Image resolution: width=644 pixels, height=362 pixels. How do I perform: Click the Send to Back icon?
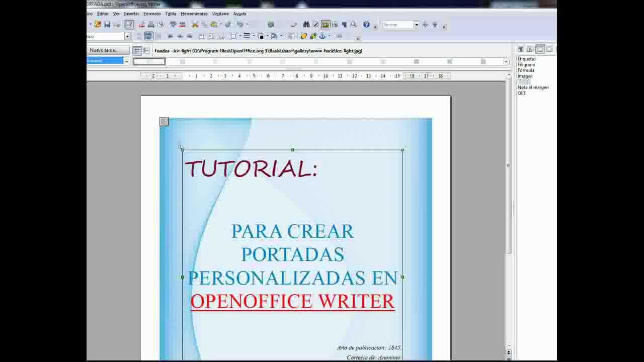tap(313, 36)
